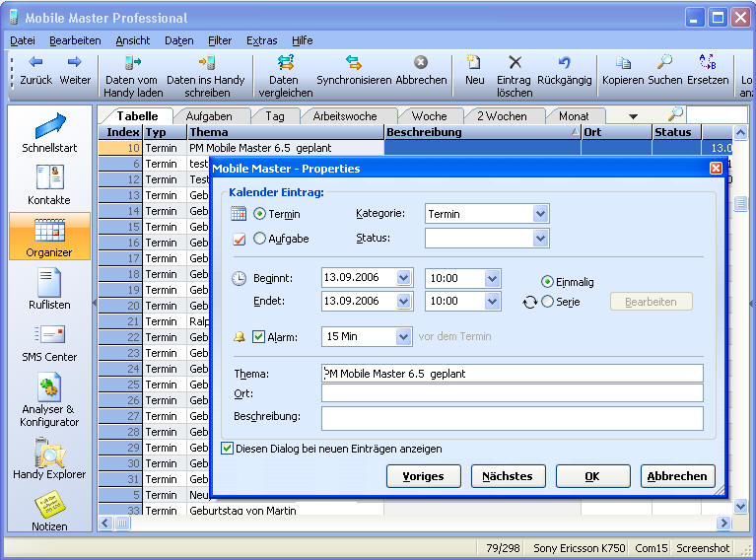Screen dimensions: 756x560
Task: Open the Alarm 15 Min dropdown
Action: tap(403, 336)
